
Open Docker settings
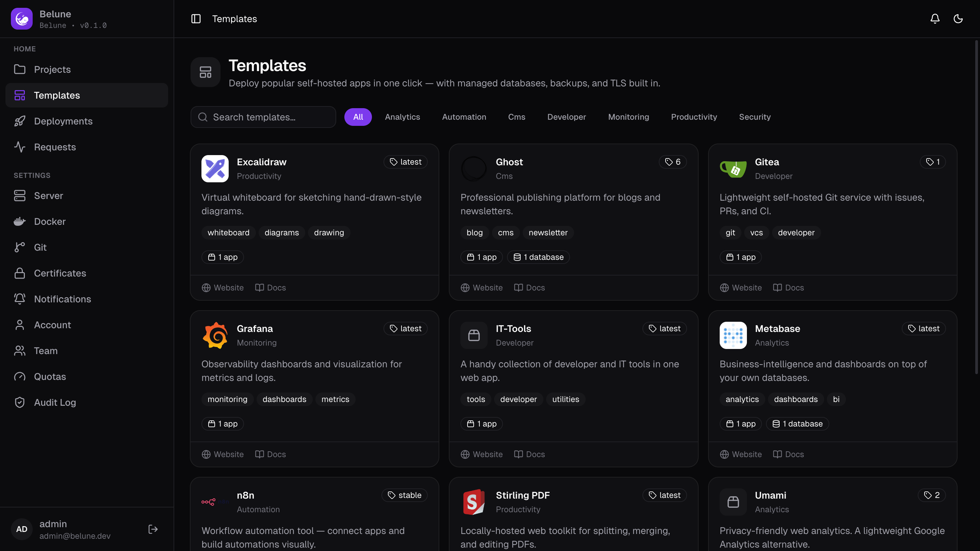[87, 222]
